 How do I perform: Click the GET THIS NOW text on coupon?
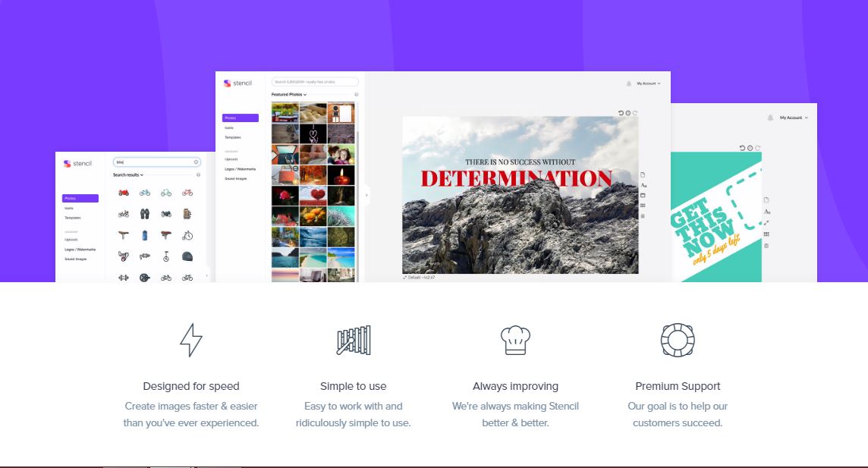(702, 226)
